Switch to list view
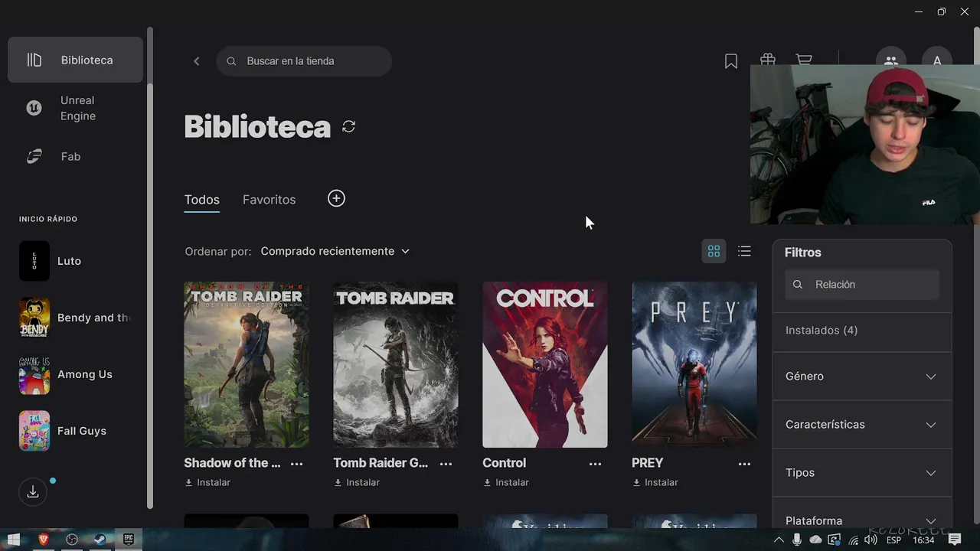The height and width of the screenshot is (551, 980). coord(744,251)
